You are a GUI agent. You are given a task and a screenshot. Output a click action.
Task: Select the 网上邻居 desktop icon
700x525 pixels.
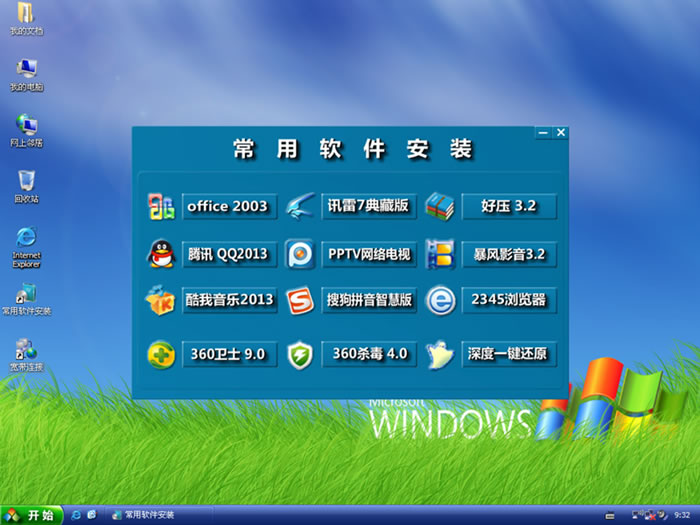pyautogui.click(x=26, y=131)
